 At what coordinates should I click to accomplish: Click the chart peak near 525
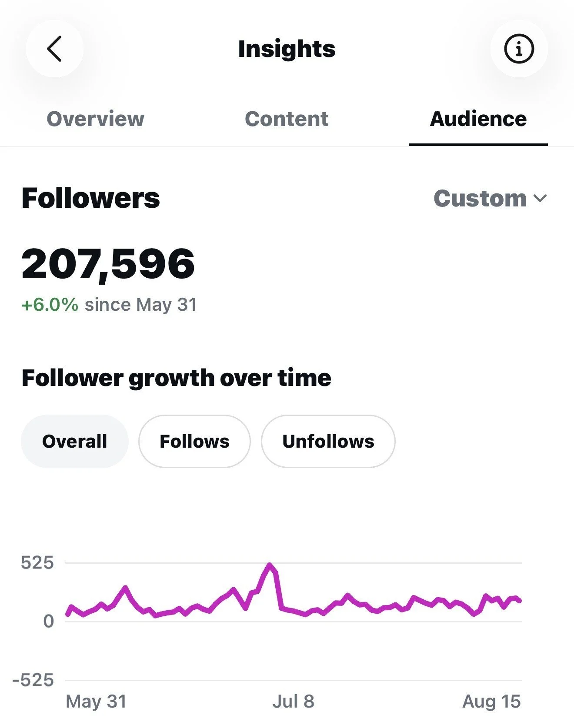(x=270, y=565)
